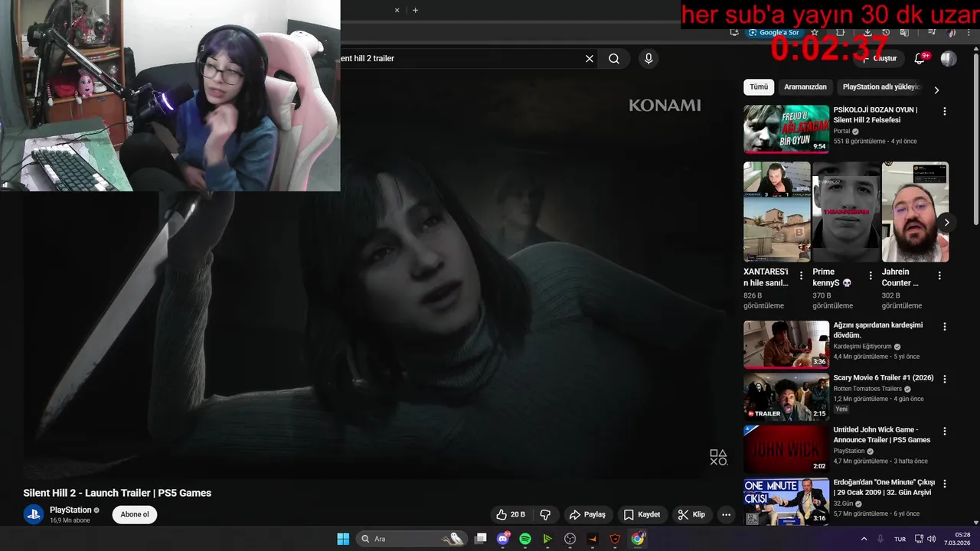Show more filter chips with arrow
Screen dimensions: 980x551
click(x=936, y=90)
